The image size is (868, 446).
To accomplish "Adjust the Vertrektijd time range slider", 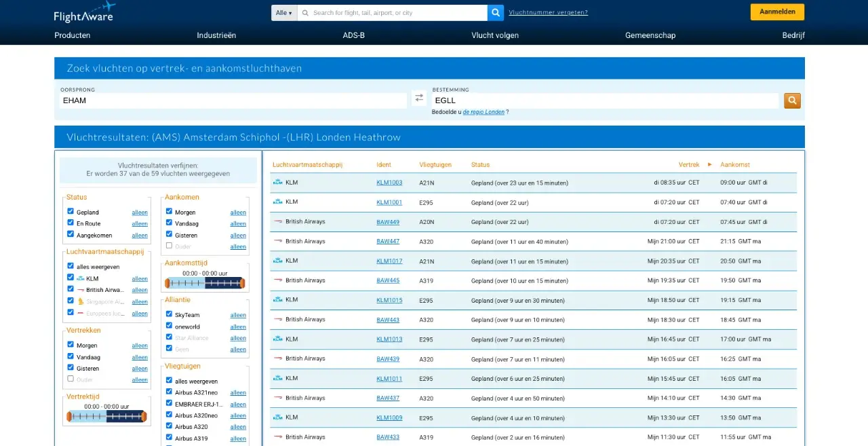I will click(106, 415).
